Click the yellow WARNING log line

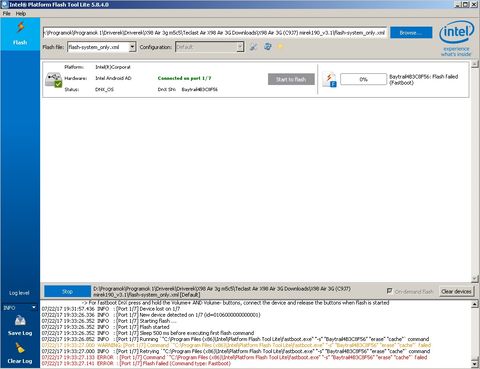click(236, 345)
